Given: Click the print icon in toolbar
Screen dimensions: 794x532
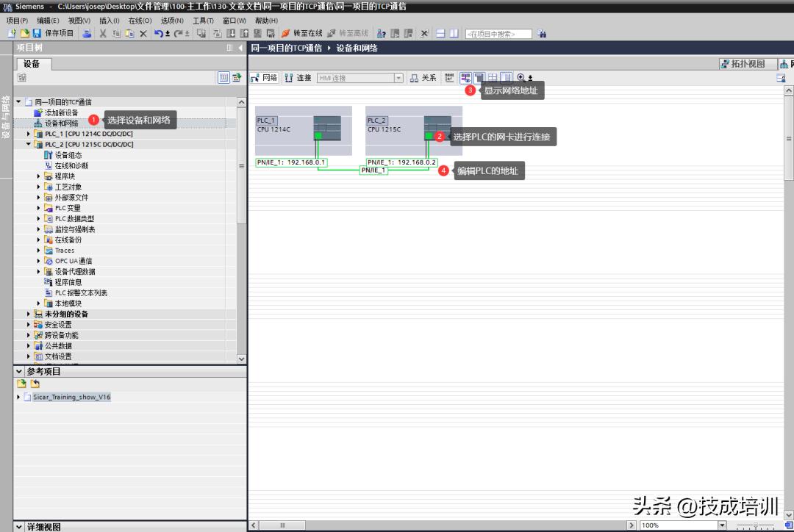Looking at the screenshot, I should click(87, 33).
